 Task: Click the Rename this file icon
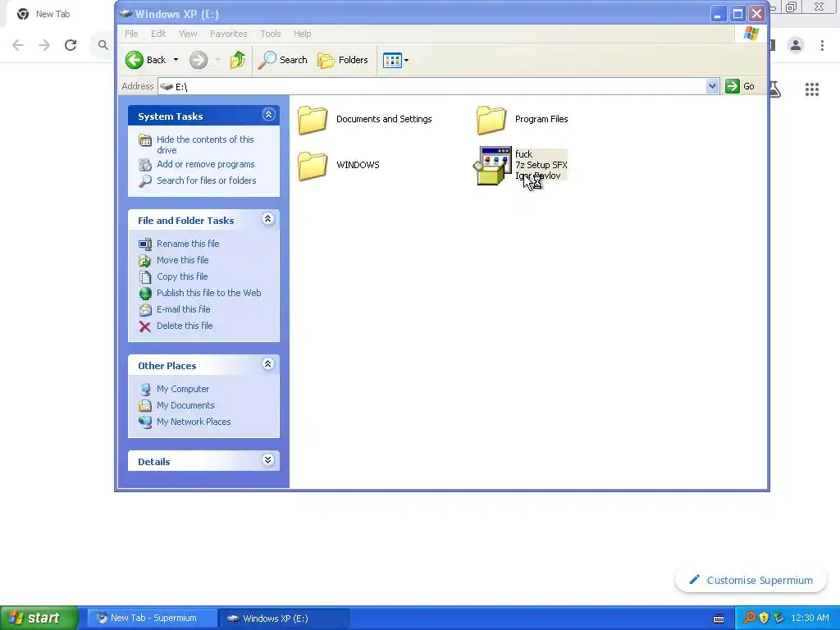coord(144,244)
